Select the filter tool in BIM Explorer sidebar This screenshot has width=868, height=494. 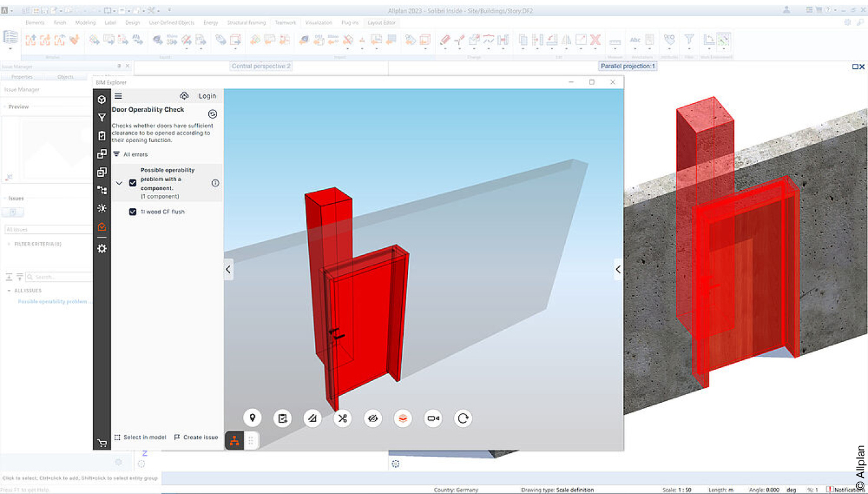pyautogui.click(x=101, y=117)
